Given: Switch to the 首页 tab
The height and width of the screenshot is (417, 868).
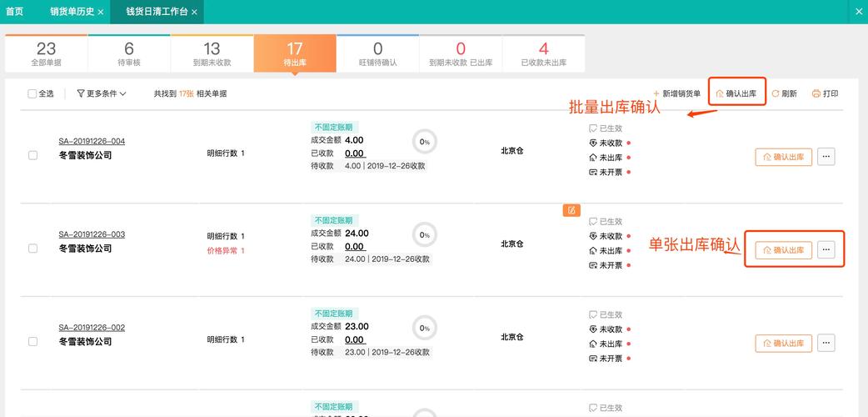Looking at the screenshot, I should tap(14, 12).
